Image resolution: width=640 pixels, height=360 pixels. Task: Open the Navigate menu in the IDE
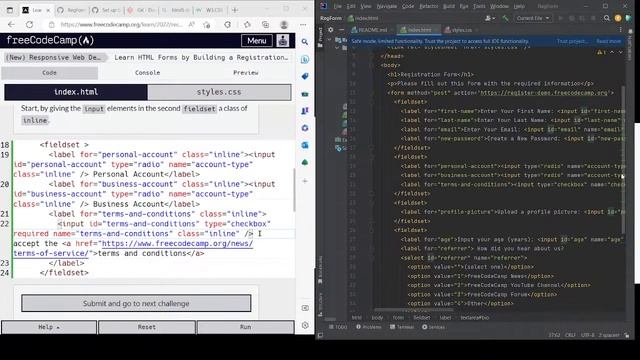pos(387,6)
